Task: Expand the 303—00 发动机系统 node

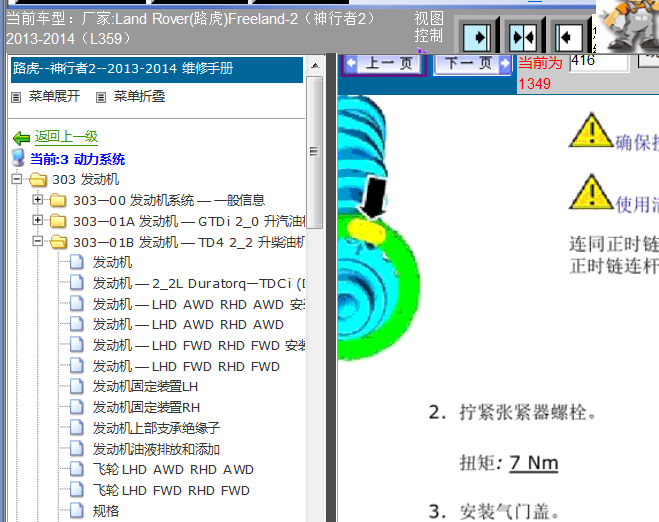Action: (x=37, y=200)
